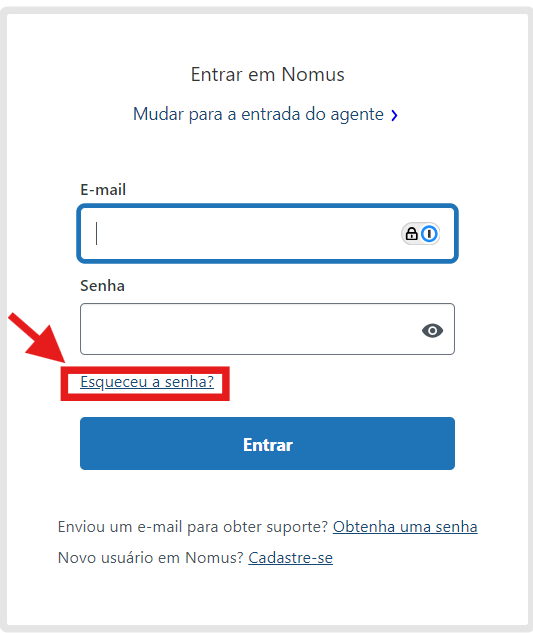533x633 pixels.
Task: Click the 'Entrar em Nomus' heading
Action: tap(267, 75)
